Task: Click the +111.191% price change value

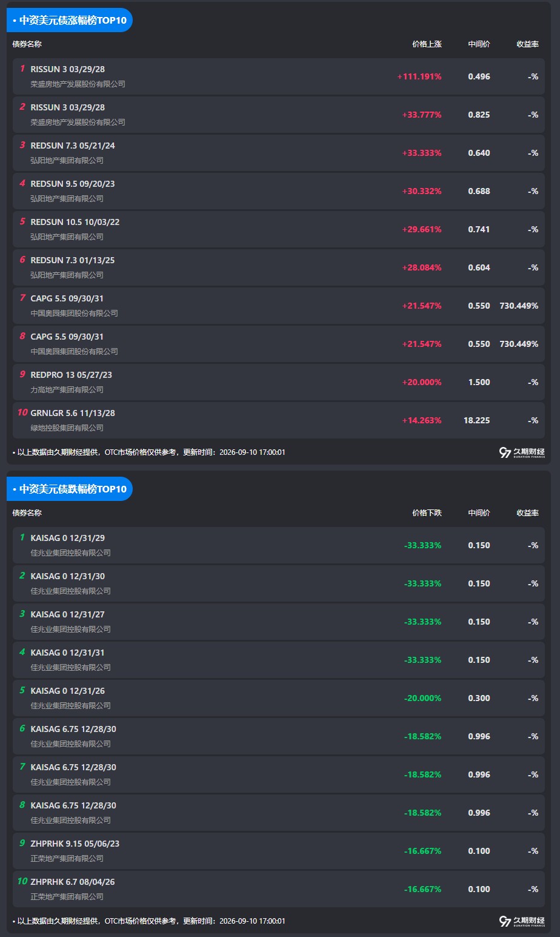Action: point(419,76)
